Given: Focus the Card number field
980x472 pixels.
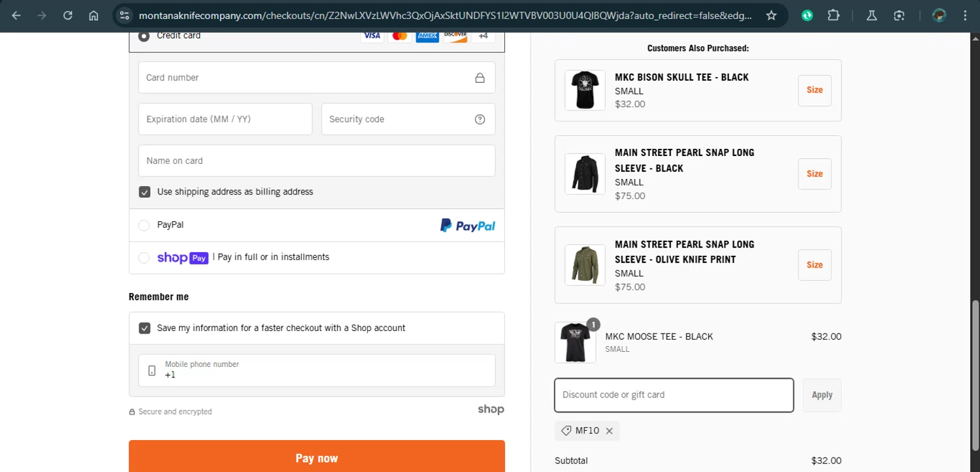Looking at the screenshot, I should [x=307, y=78].
